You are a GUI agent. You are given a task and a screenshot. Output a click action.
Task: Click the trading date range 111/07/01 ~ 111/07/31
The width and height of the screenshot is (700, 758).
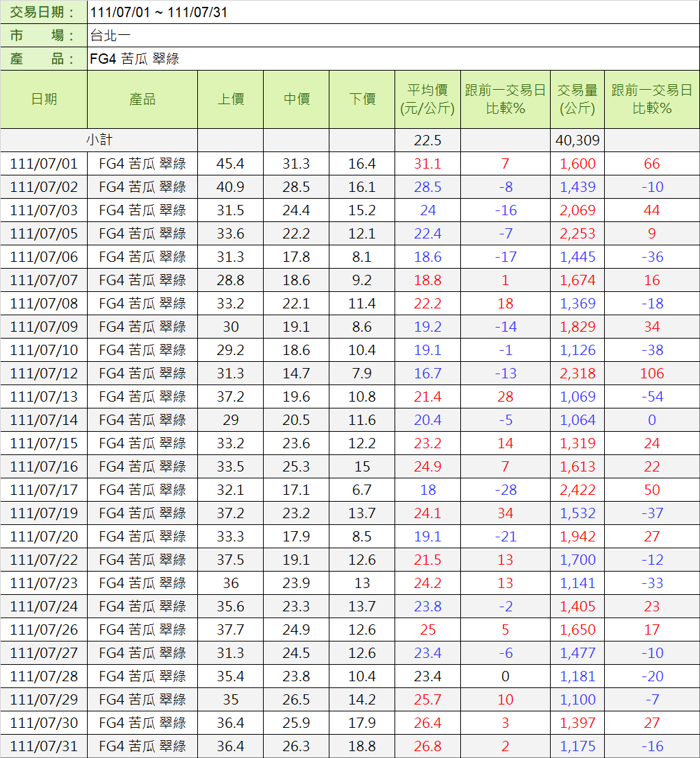pos(159,12)
